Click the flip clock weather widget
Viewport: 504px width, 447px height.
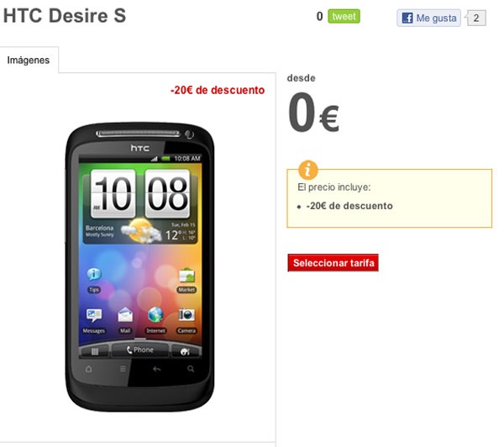coord(140,206)
